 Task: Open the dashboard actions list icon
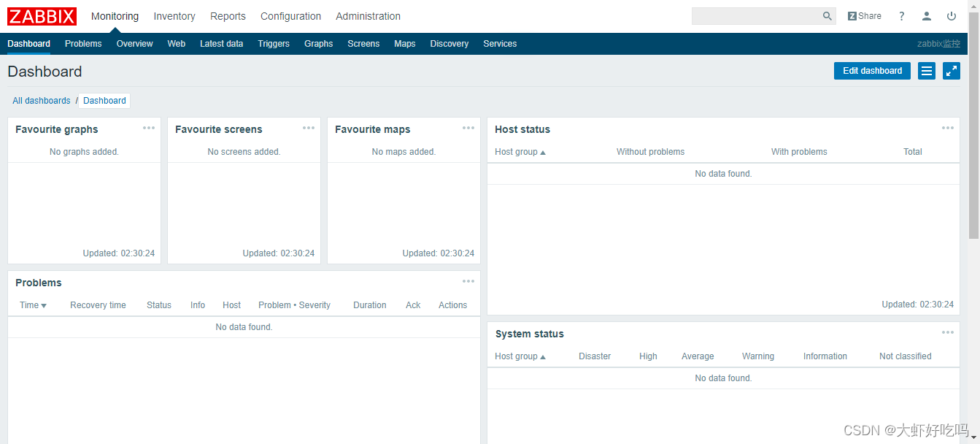pyautogui.click(x=927, y=71)
